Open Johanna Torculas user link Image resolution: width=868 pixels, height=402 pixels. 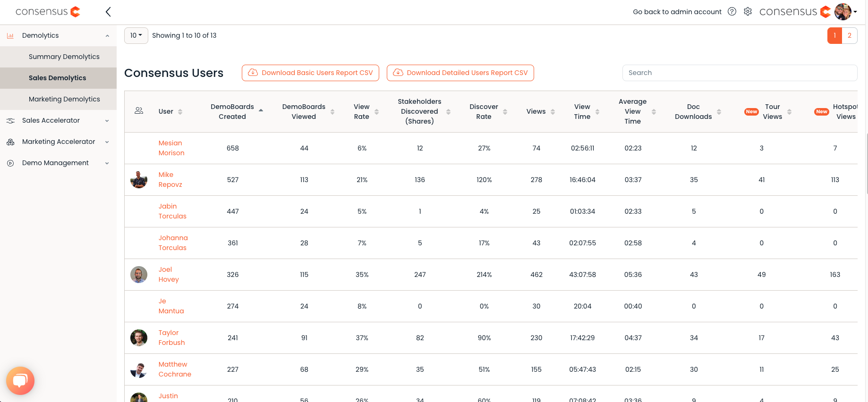(173, 243)
